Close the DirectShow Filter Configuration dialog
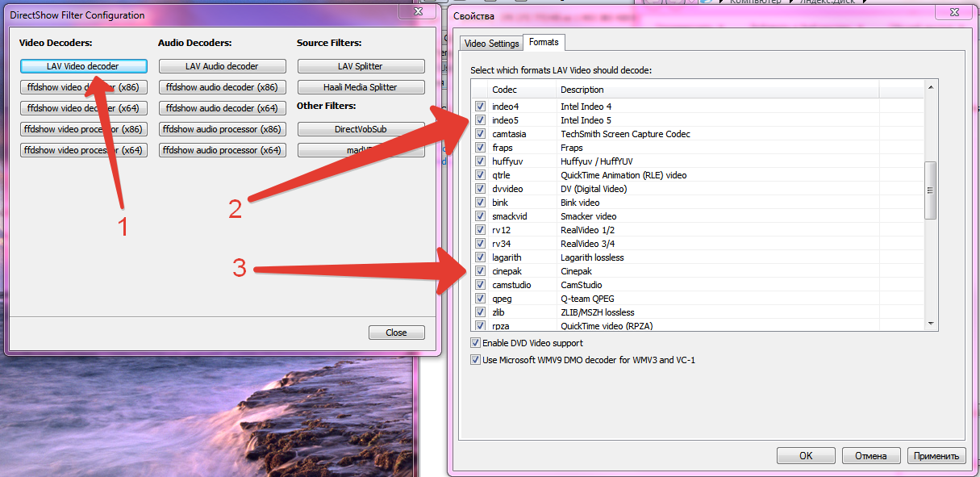 click(x=396, y=332)
